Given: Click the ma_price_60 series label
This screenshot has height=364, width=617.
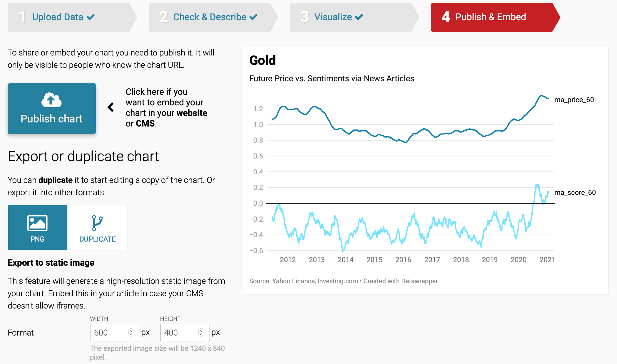Looking at the screenshot, I should coord(574,100).
